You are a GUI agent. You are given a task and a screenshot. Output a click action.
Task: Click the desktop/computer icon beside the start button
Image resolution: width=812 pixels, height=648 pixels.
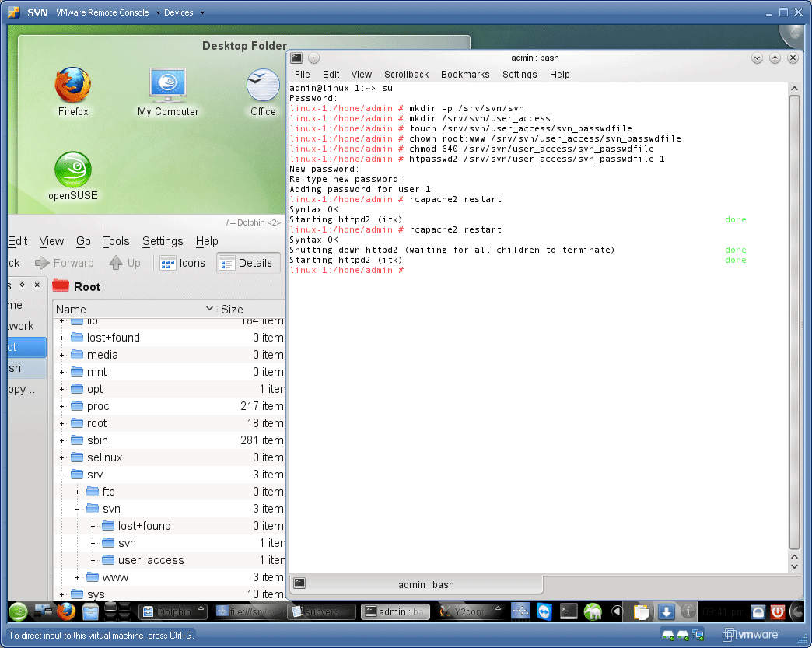[x=43, y=611]
